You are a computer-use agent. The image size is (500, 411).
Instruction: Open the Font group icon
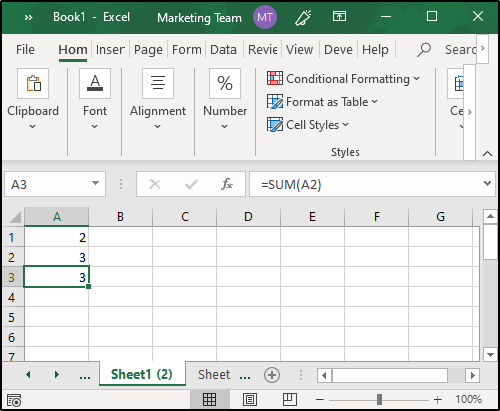click(x=95, y=83)
